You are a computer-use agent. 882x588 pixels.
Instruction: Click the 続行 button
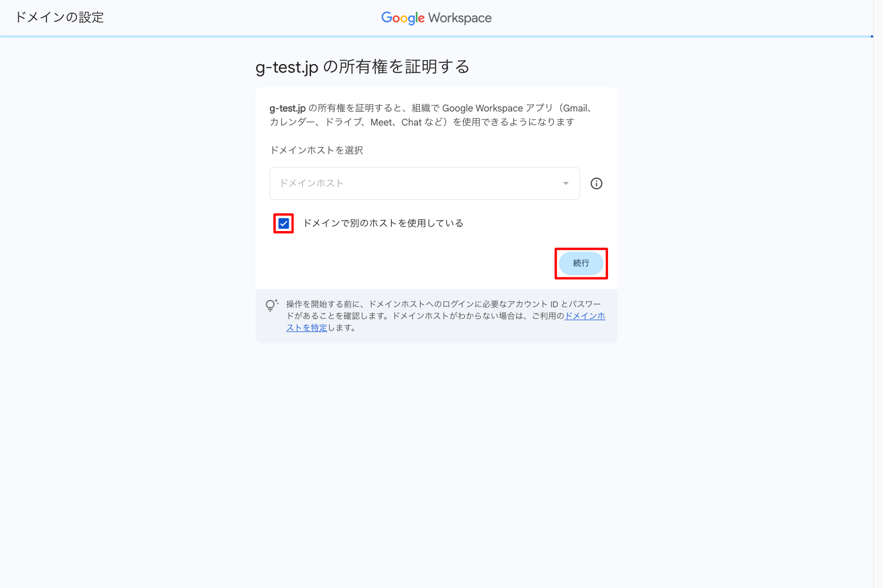[x=581, y=263]
